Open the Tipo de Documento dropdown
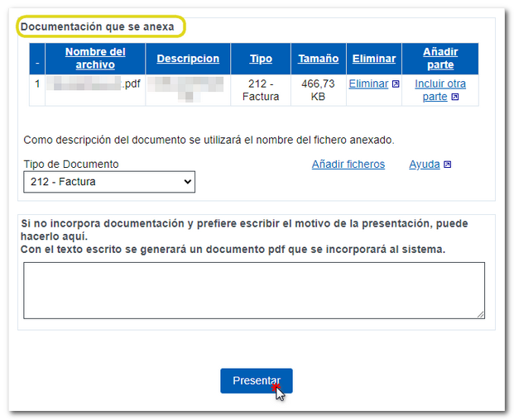Viewport: 514px width, 420px height. (x=109, y=182)
